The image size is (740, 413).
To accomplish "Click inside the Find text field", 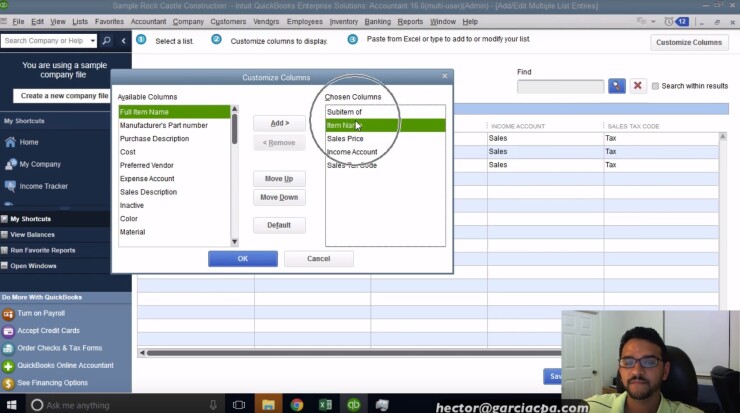I will pos(560,87).
